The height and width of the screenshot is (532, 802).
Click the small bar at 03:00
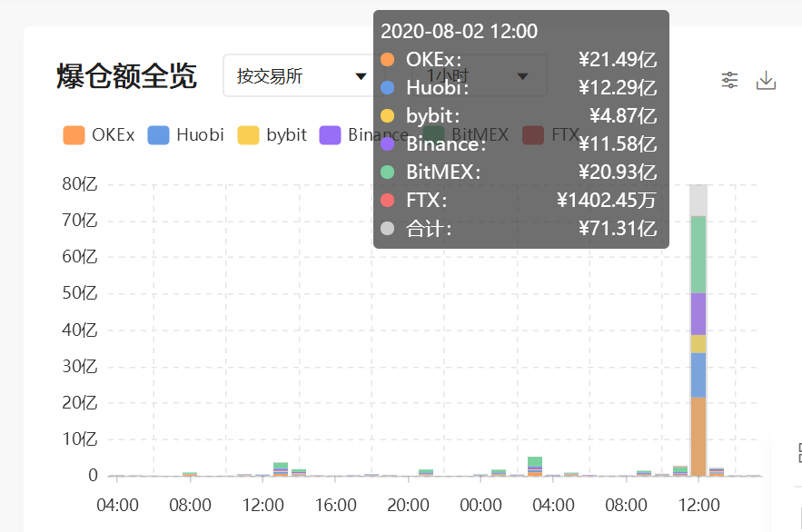click(535, 467)
